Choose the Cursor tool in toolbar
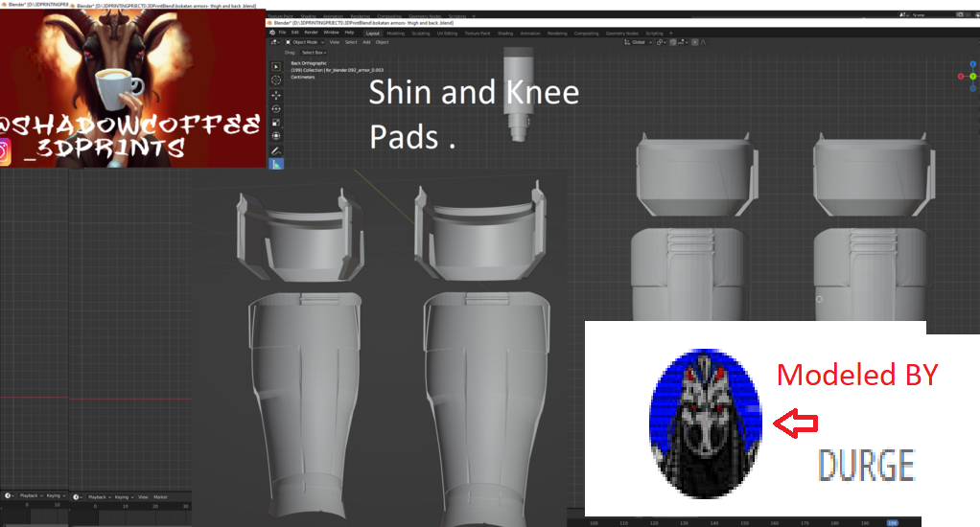 [x=276, y=80]
